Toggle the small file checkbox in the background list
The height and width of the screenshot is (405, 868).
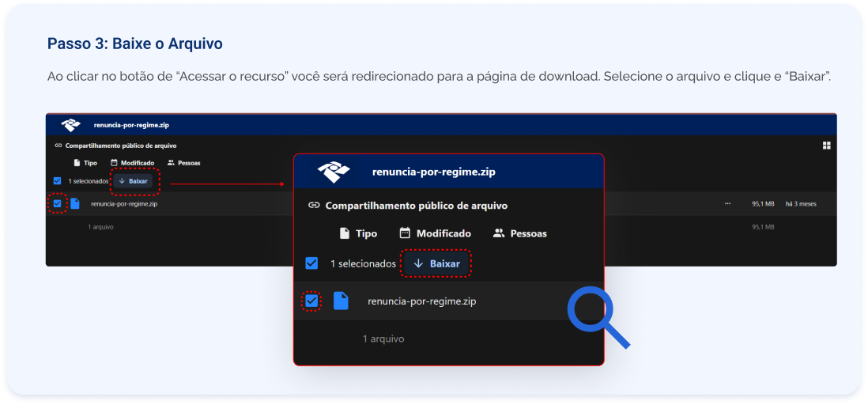point(57,203)
